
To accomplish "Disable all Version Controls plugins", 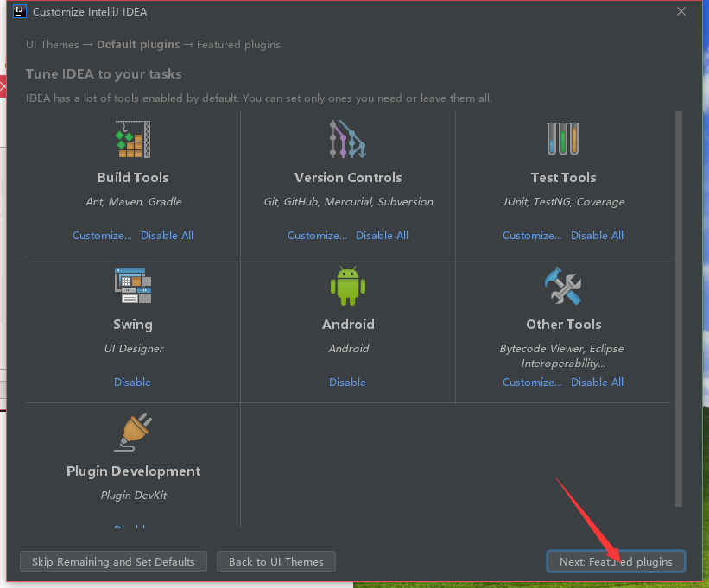I will (x=382, y=236).
